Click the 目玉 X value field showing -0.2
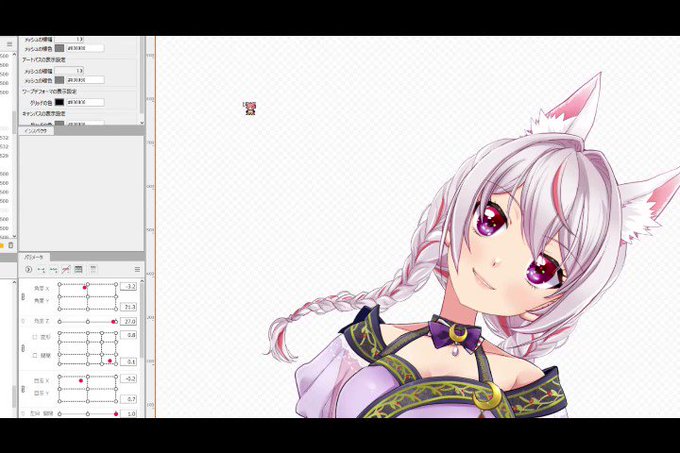Image resolution: width=680 pixels, height=453 pixels. [x=129, y=379]
